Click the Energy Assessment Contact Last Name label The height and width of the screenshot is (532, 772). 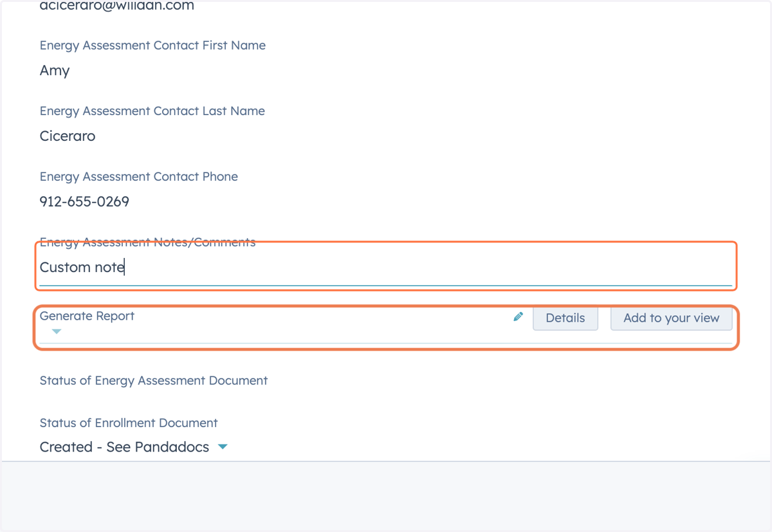point(152,111)
